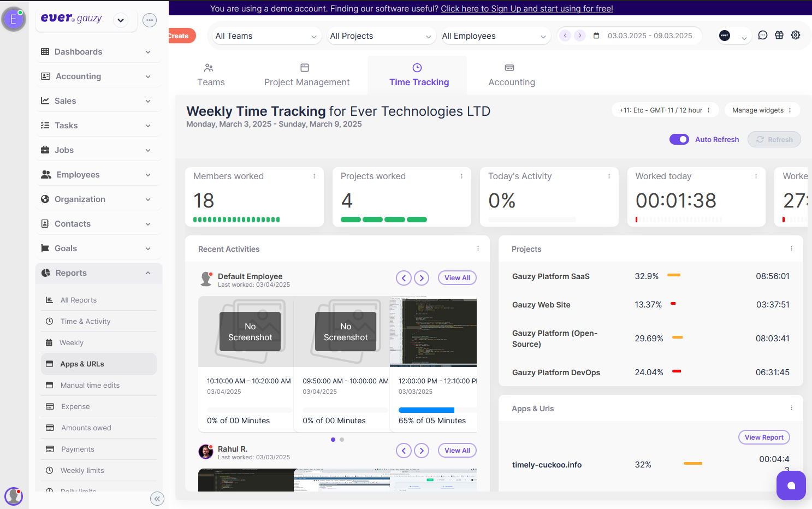
Task: Click the calendar icon in date range
Action: coord(596,35)
